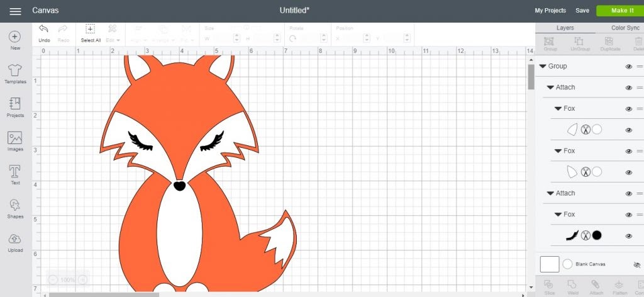
Task: Click the Blank Canvas white thumbnail
Action: [x=550, y=264]
